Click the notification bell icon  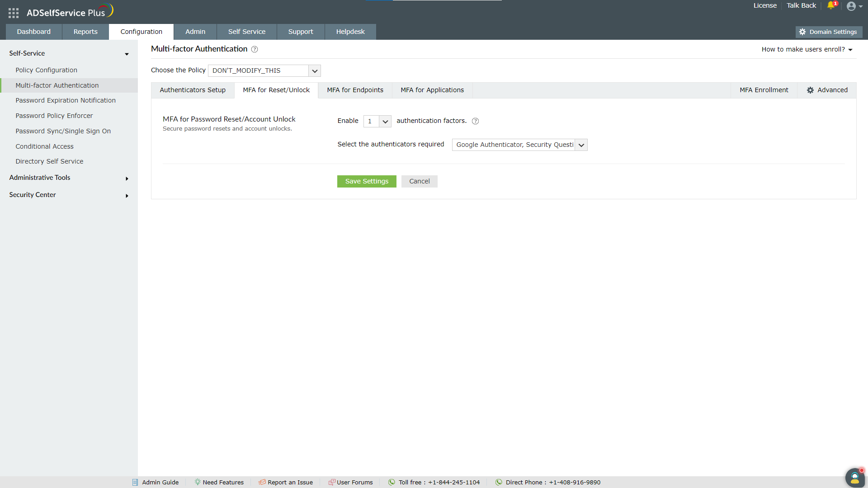tap(831, 5)
